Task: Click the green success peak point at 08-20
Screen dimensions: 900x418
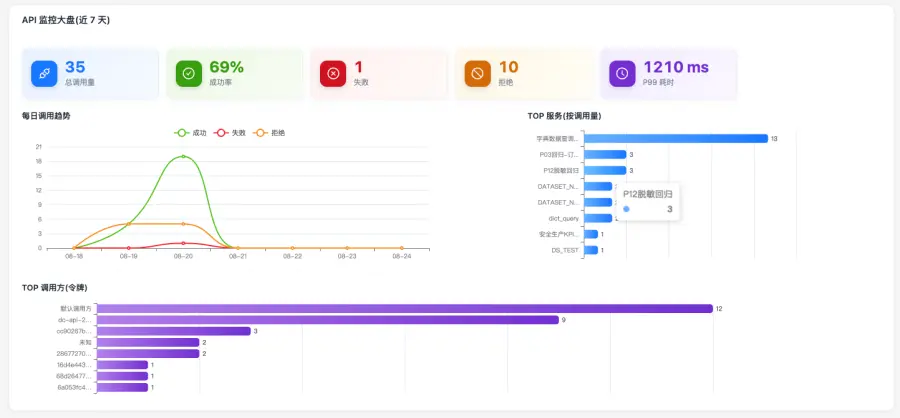Action: click(183, 156)
